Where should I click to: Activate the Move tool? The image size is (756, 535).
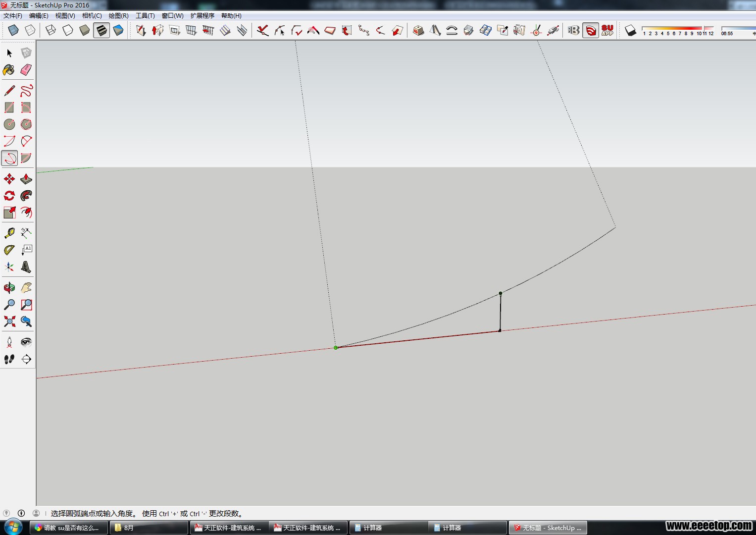coord(9,179)
